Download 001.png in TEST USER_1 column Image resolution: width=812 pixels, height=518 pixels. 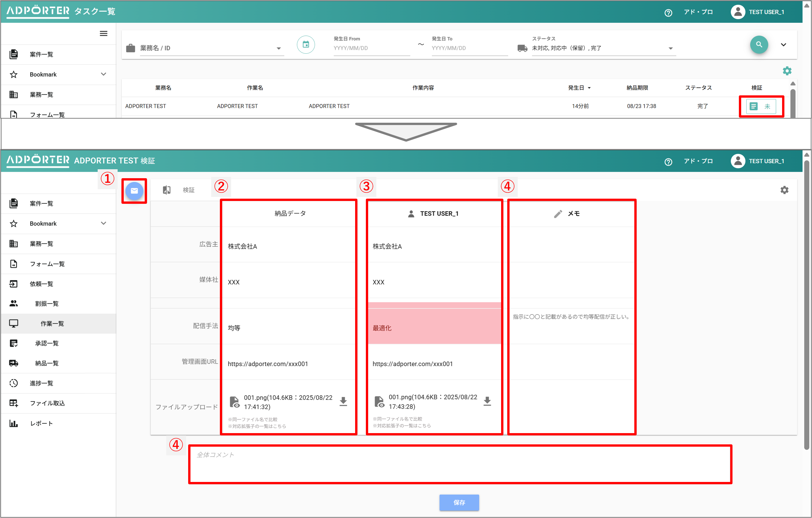tap(487, 401)
